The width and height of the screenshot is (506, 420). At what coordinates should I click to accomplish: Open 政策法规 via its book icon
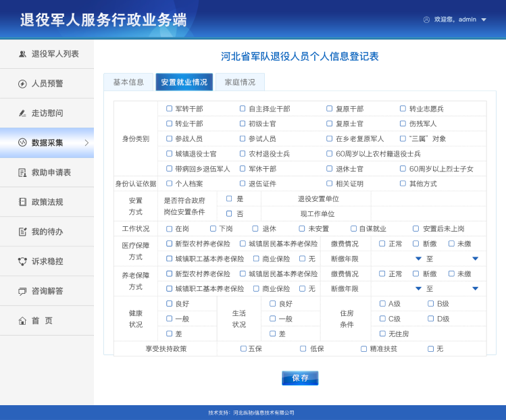[x=22, y=202]
